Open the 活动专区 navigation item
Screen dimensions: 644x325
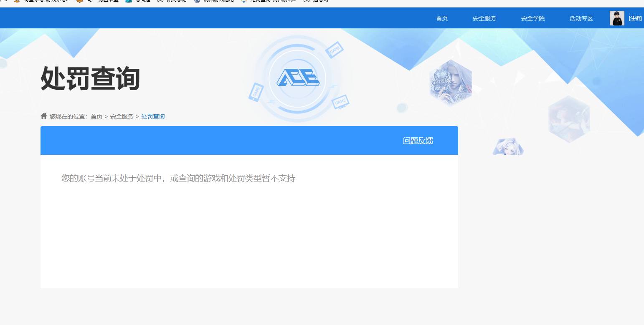581,18
